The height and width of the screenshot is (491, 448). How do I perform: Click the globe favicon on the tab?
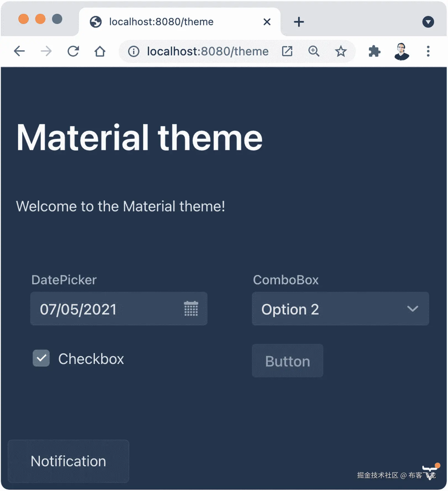pos(96,22)
